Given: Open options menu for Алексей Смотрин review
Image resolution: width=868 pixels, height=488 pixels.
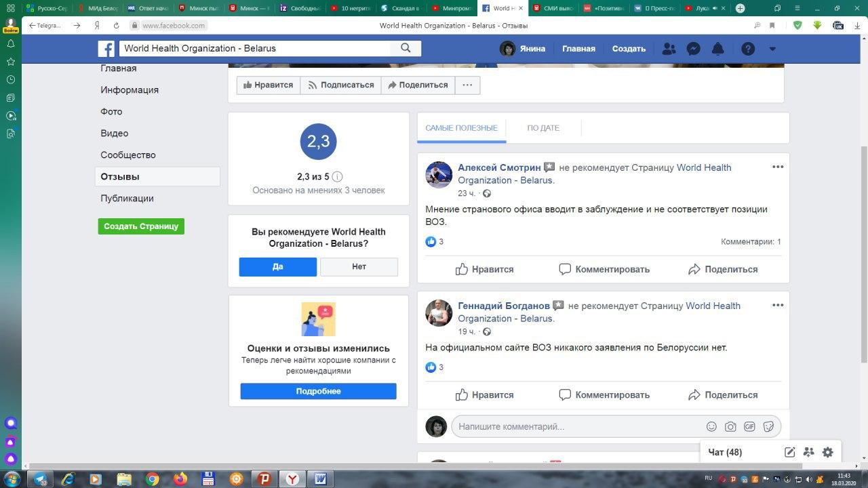Looking at the screenshot, I should click(778, 167).
